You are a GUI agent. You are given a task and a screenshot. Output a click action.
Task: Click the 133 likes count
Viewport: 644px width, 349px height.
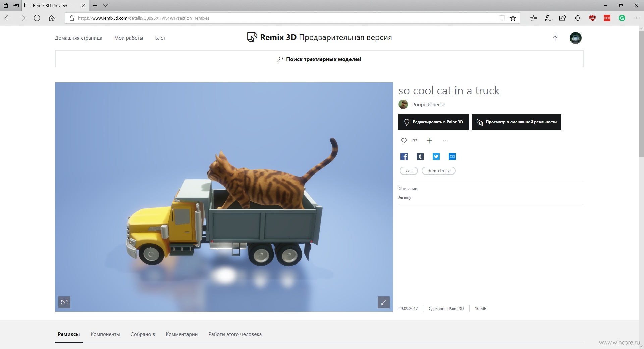pos(414,141)
